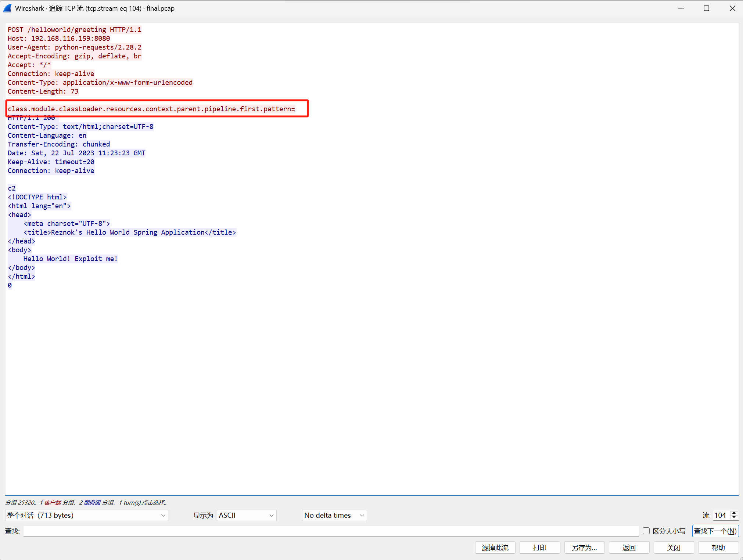Image resolution: width=743 pixels, height=560 pixels.
Task: Close the Follow TCP Stream window
Action: pyautogui.click(x=732, y=8)
